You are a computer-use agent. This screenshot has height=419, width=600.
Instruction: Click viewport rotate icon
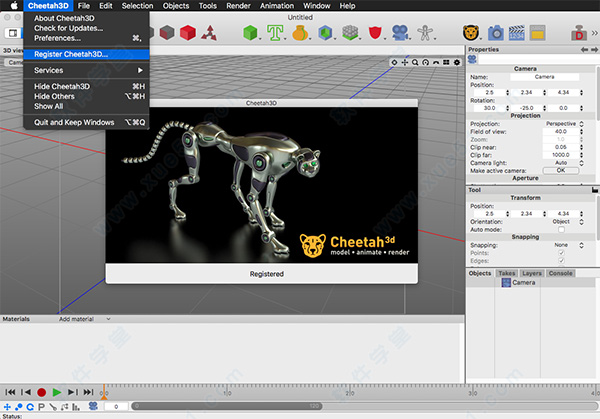pyautogui.click(x=426, y=62)
